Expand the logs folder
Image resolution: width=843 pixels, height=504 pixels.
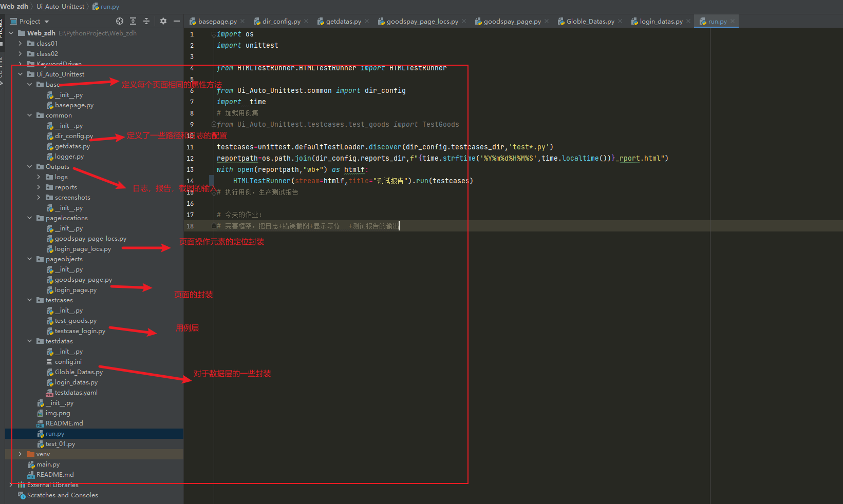pyautogui.click(x=39, y=177)
